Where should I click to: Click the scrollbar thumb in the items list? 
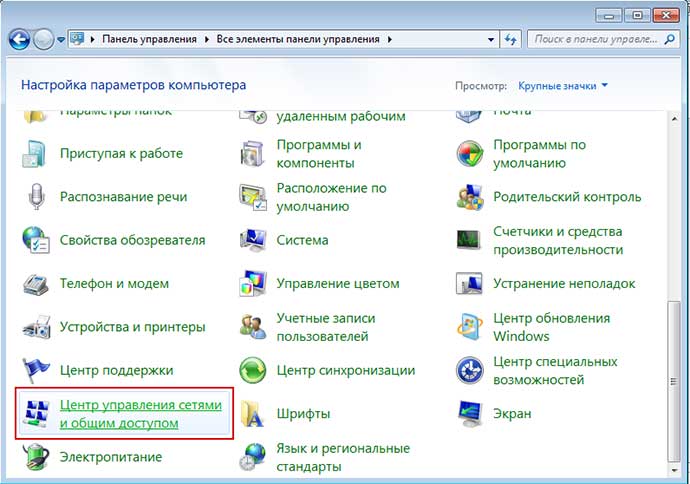(674, 381)
